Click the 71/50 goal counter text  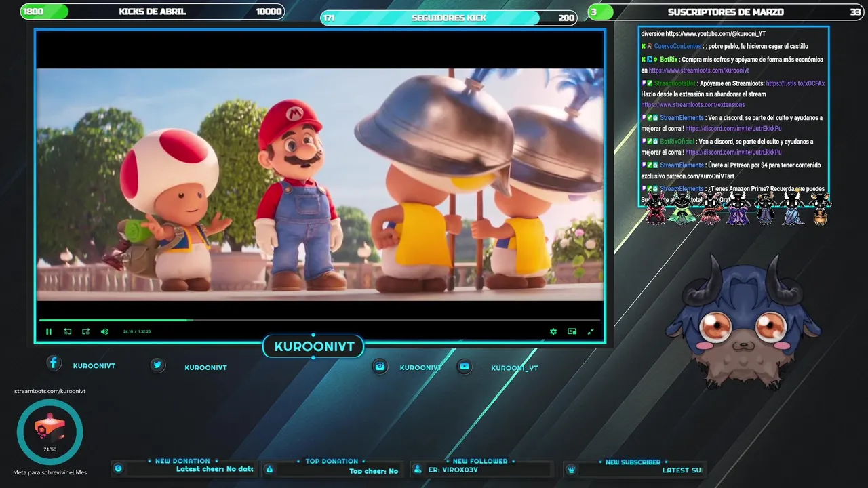pyautogui.click(x=50, y=449)
